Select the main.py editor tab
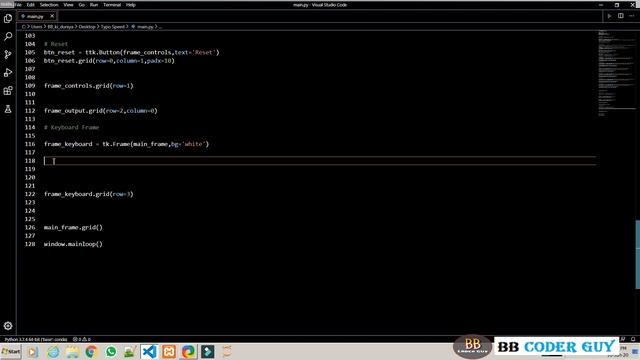The image size is (640, 360). pyautogui.click(x=37, y=16)
